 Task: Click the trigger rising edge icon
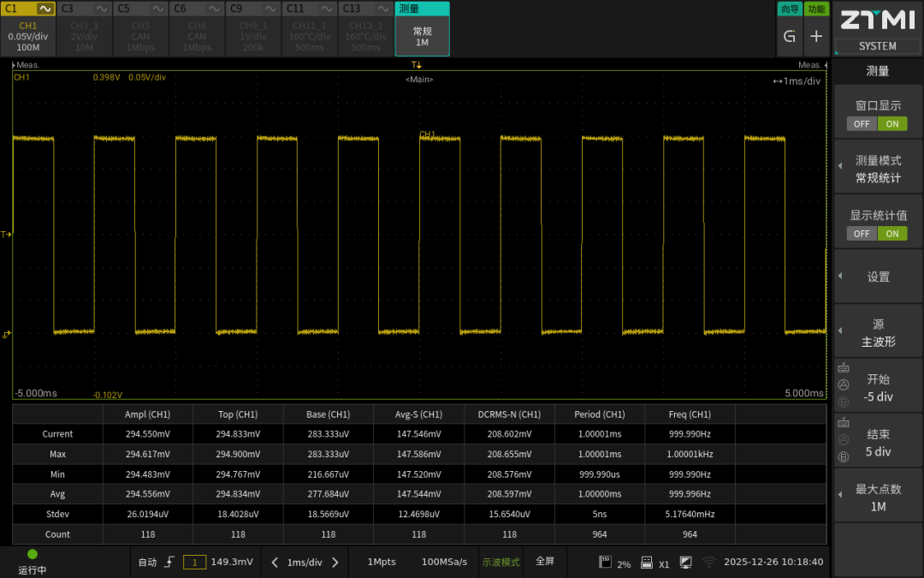click(x=169, y=562)
